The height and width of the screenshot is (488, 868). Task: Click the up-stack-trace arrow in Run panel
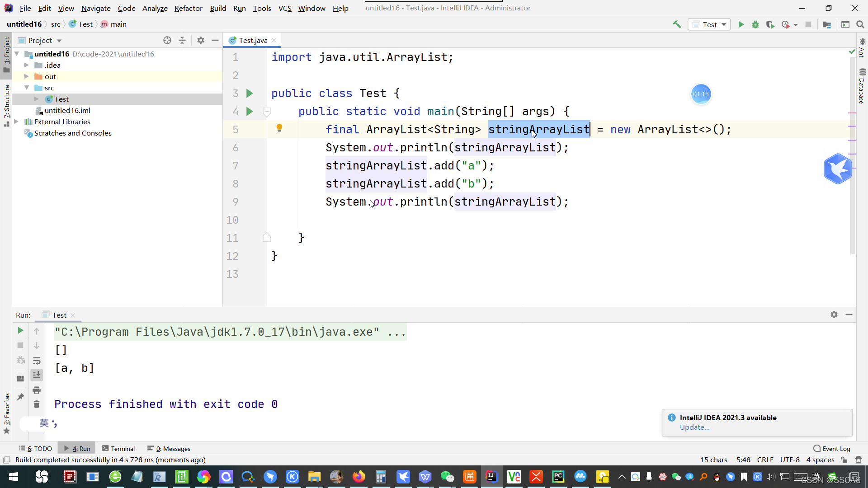click(x=37, y=331)
